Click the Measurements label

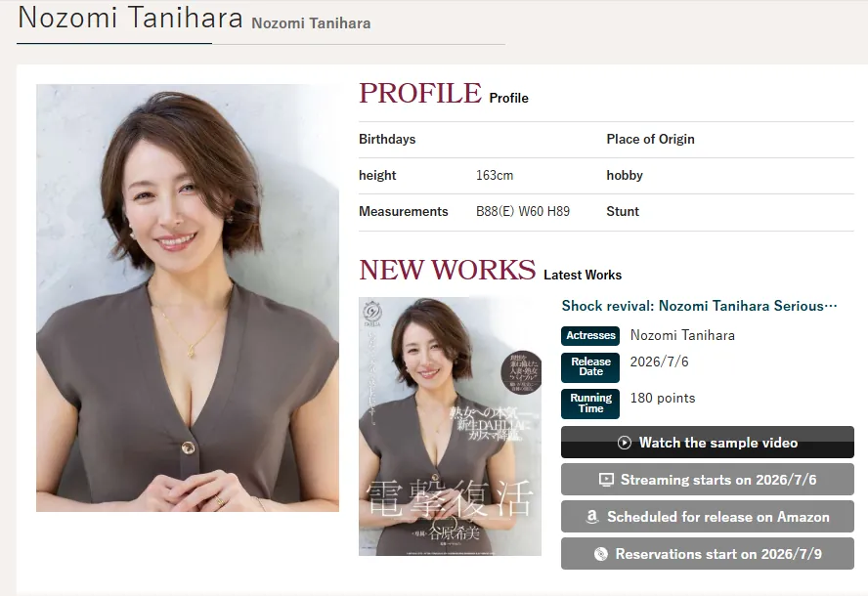pos(404,211)
